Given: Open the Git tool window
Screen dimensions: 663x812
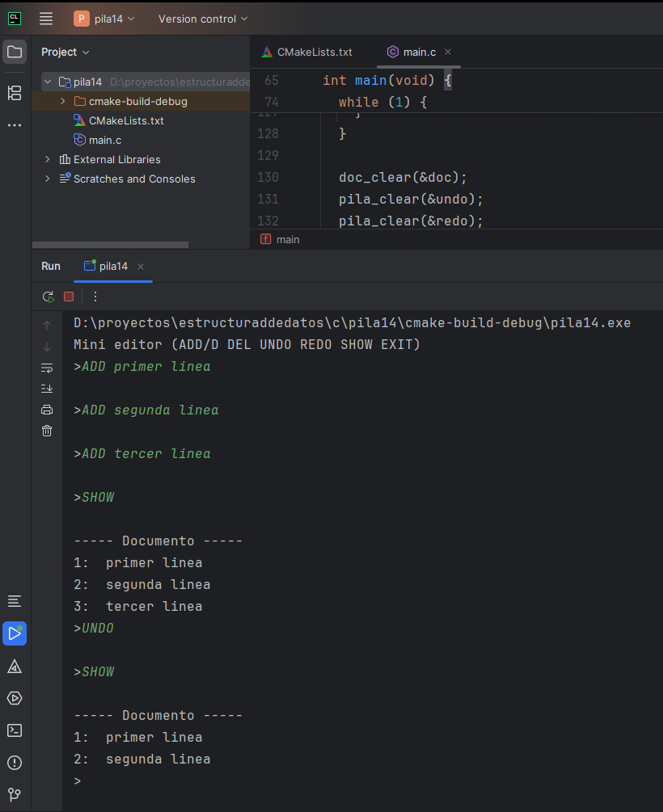Looking at the screenshot, I should (x=14, y=794).
